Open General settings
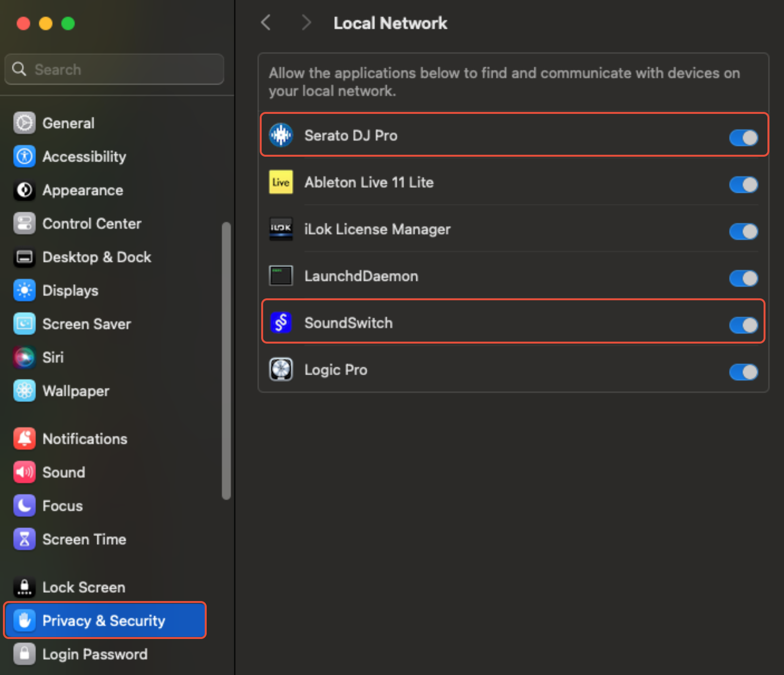Viewport: 784px width, 675px height. (69, 123)
